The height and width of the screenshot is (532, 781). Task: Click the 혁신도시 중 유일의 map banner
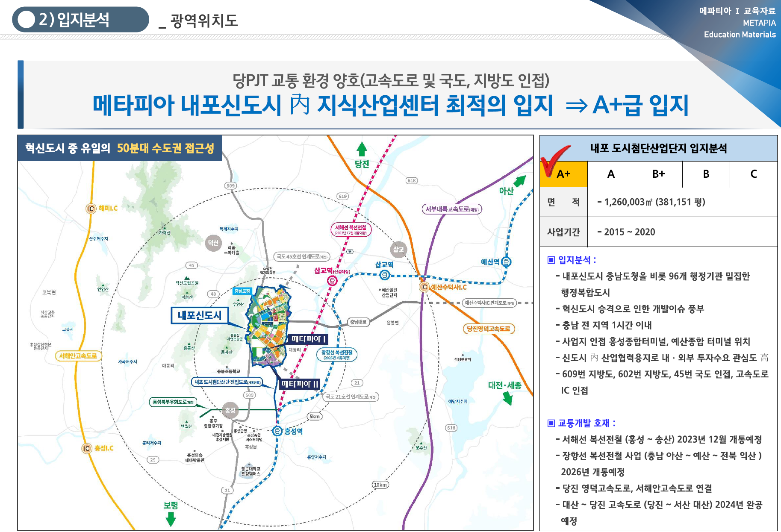120,148
